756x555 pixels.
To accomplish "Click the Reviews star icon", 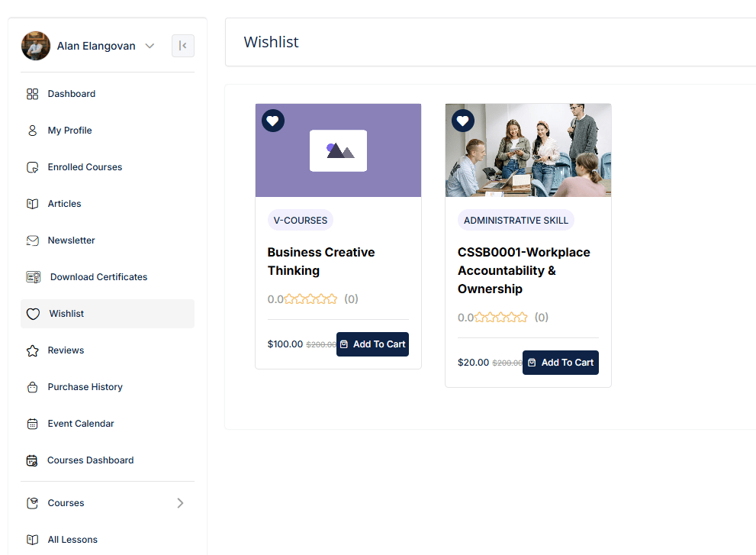I will tap(32, 351).
